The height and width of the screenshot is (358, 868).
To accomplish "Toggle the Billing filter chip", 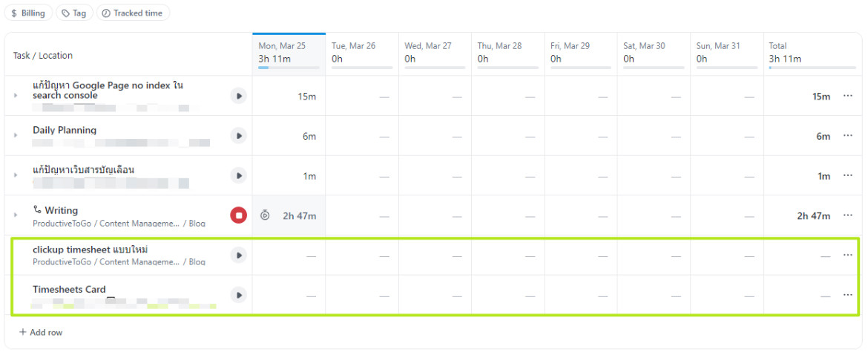I will (x=28, y=13).
